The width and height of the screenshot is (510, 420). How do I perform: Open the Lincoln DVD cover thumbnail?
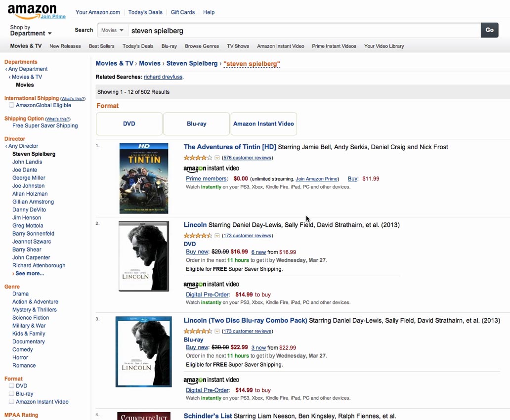[x=144, y=256]
